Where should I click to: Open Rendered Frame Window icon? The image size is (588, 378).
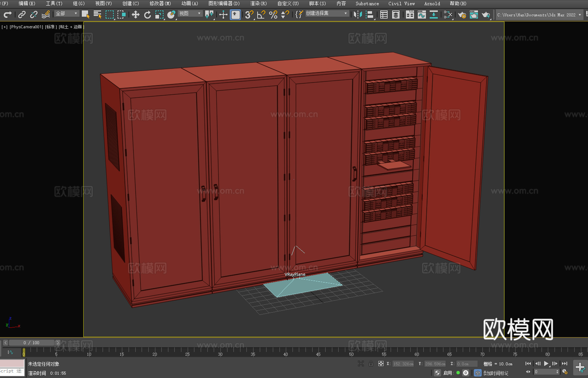[474, 14]
